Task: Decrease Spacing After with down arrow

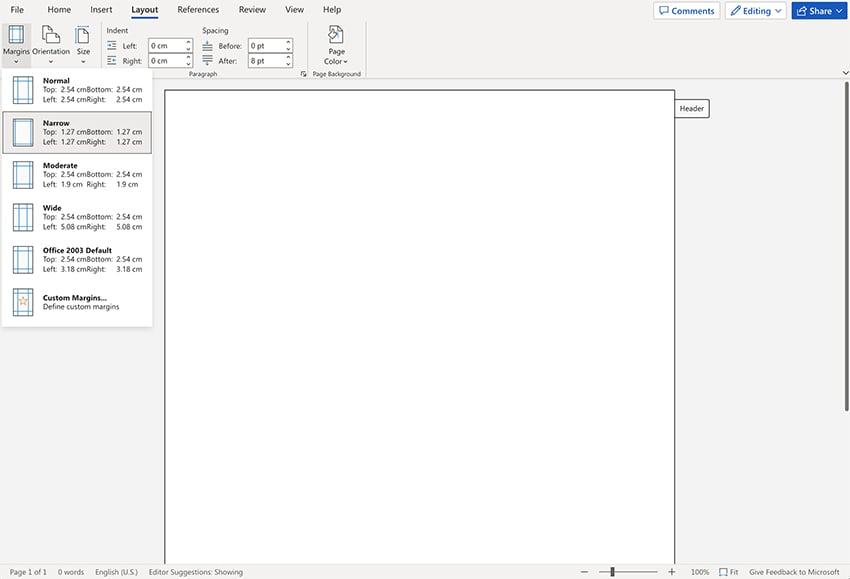Action: click(x=288, y=64)
